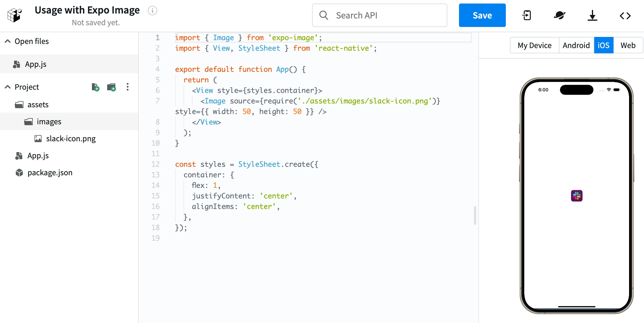Image resolution: width=644 pixels, height=323 pixels.
Task: Select the My Device preview option
Action: click(535, 45)
